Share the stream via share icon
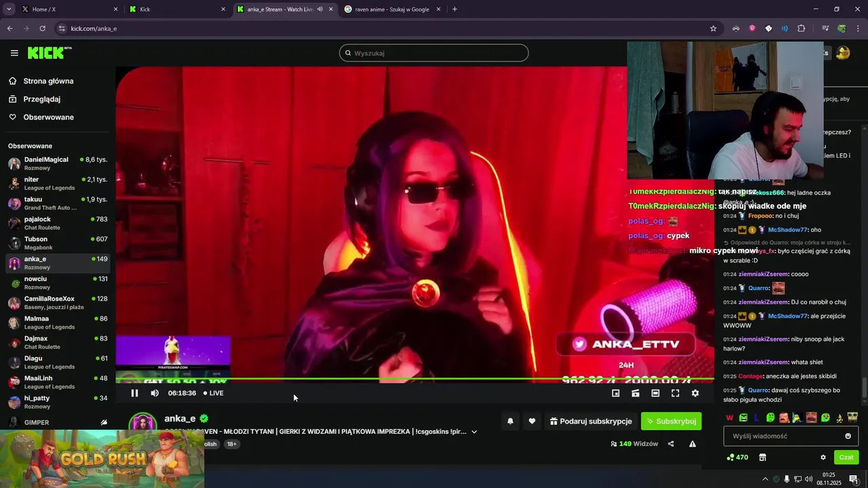The width and height of the screenshot is (868, 488). coord(671,444)
